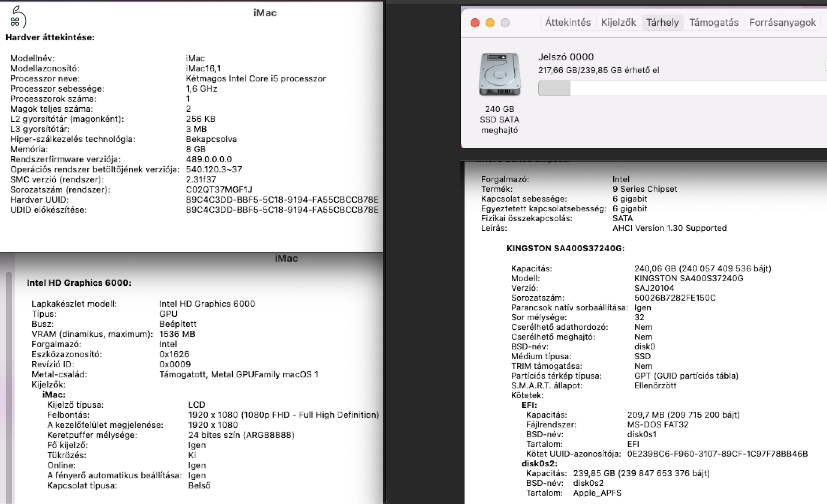Image resolution: width=827 pixels, height=504 pixels.
Task: Select the VRAM value 1536 MB
Action: 177,334
